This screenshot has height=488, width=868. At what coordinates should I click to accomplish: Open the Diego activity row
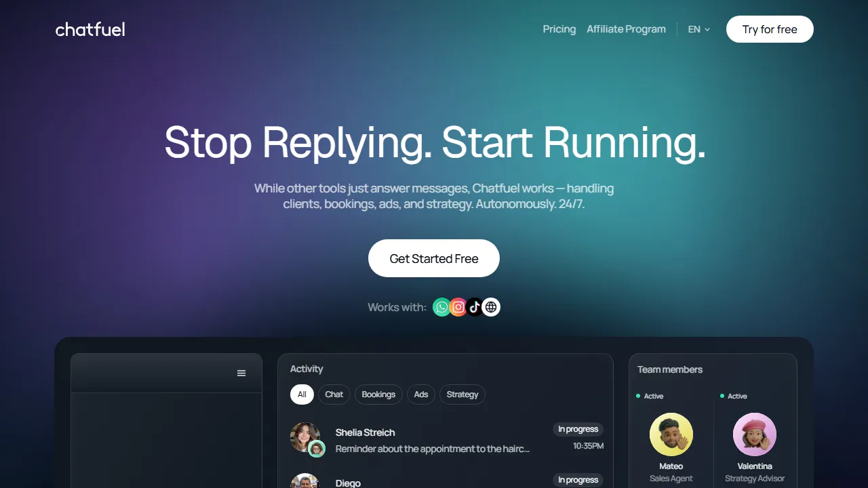pos(446,479)
